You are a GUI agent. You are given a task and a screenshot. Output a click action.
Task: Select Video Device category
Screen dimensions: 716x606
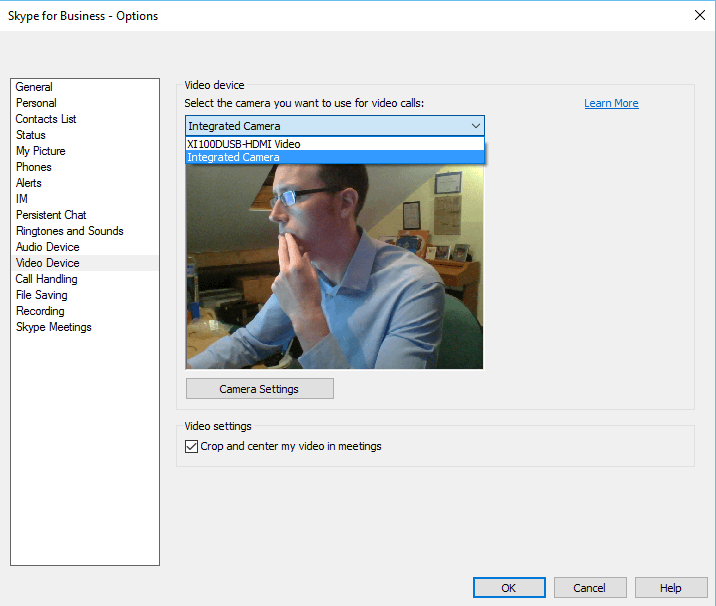pos(84,263)
